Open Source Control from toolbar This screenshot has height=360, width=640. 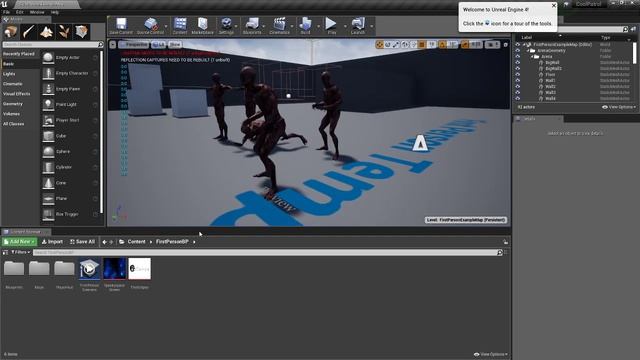(x=150, y=26)
